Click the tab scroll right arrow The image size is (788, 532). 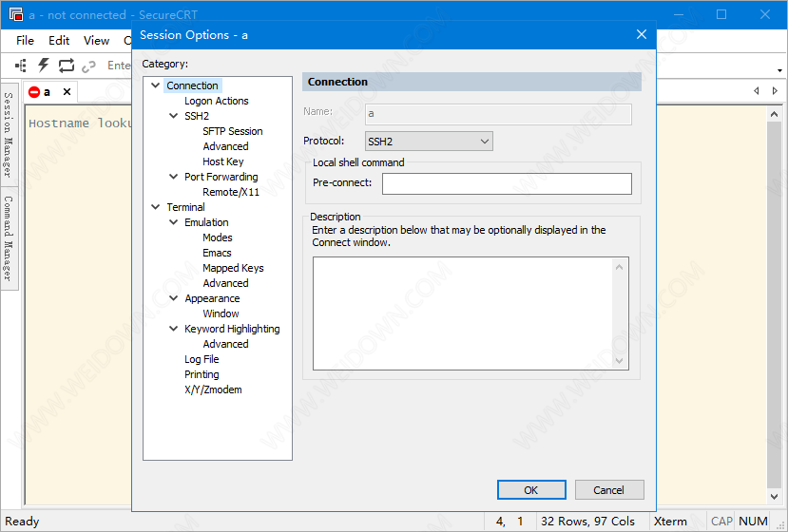775,91
